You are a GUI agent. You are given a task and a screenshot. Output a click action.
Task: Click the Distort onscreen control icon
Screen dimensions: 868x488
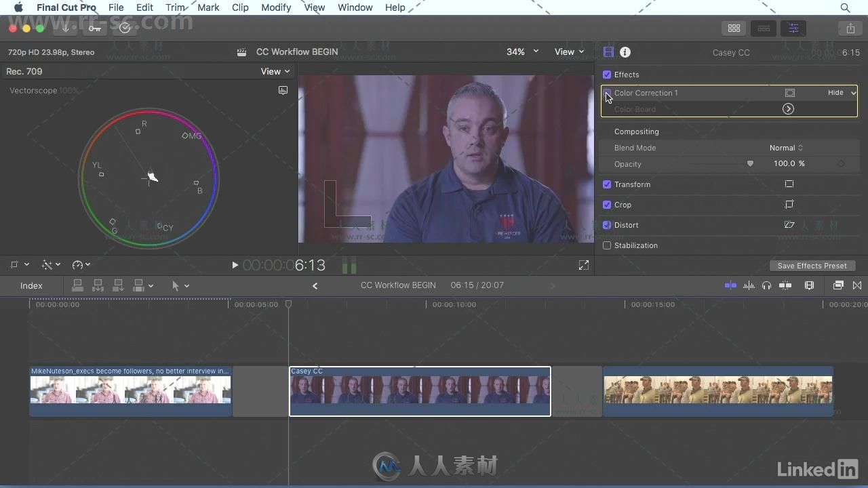(x=789, y=225)
